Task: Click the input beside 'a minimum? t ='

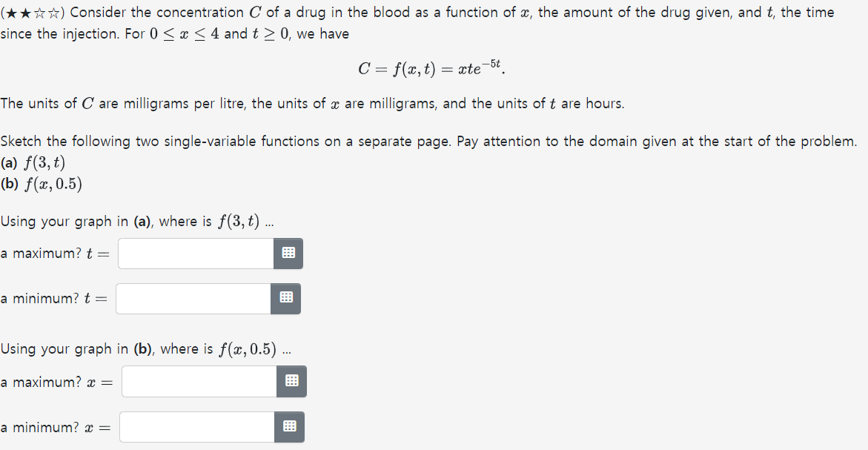Action: 192,299
